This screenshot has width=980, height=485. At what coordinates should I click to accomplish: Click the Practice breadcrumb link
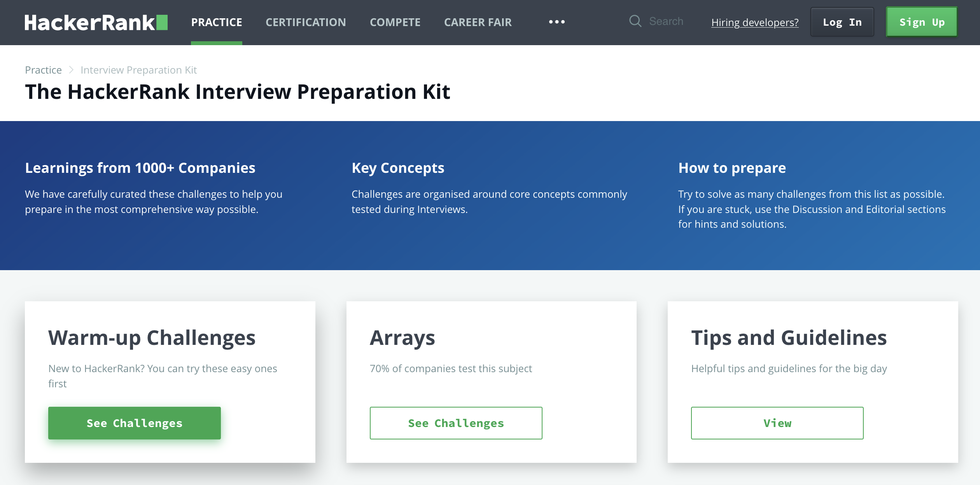pyautogui.click(x=43, y=70)
